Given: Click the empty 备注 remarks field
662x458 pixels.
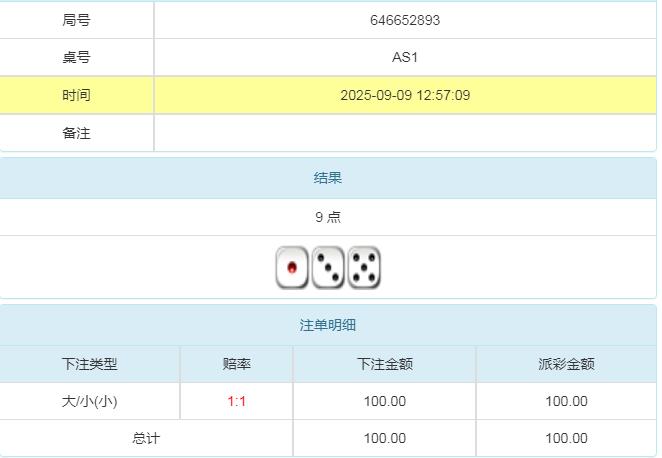Looking at the screenshot, I should click(404, 133).
